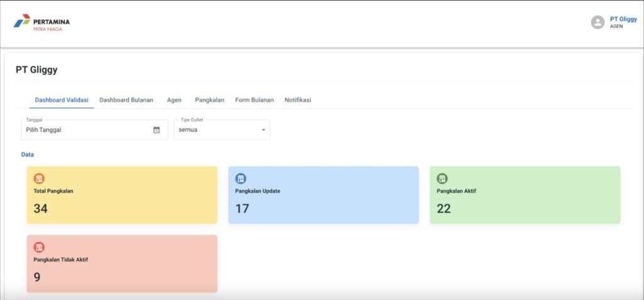
Task: Open the Agen tab
Action: (x=174, y=100)
